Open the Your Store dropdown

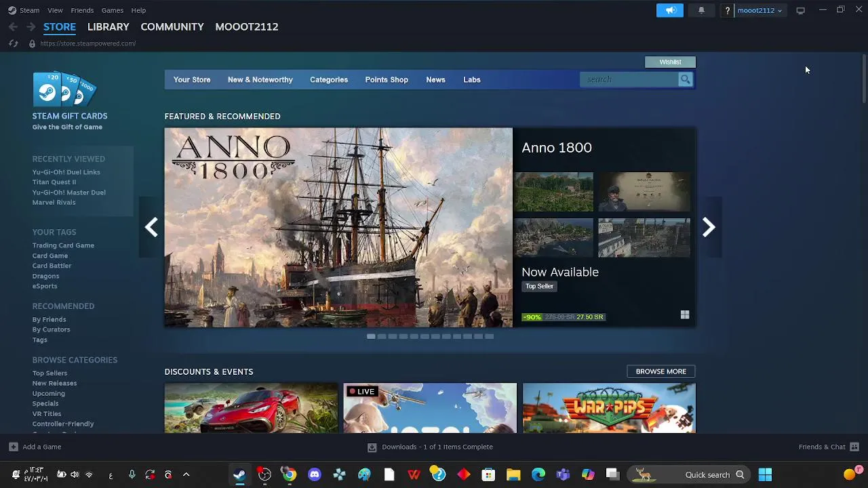192,79
